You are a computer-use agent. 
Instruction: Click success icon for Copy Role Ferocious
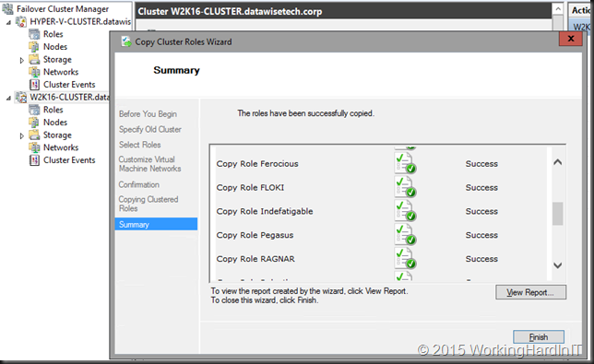[405, 163]
